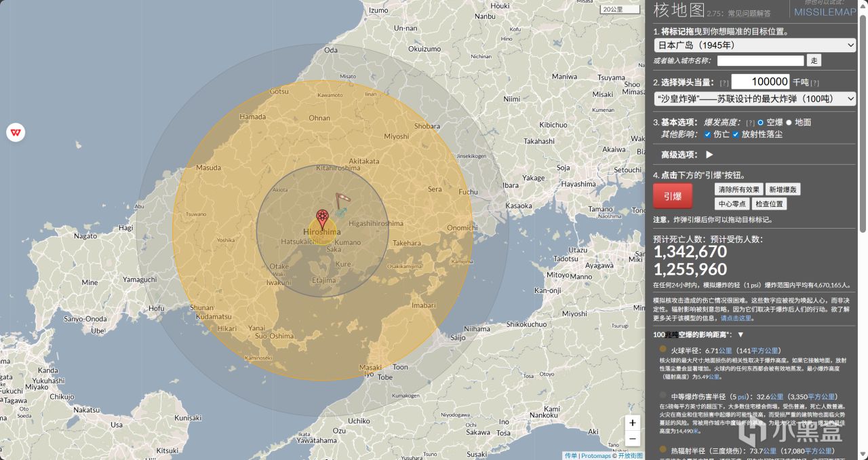Image resolution: width=868 pixels, height=460 pixels.
Task: Click the 传单 Leaflet attribution link
Action: (x=571, y=456)
